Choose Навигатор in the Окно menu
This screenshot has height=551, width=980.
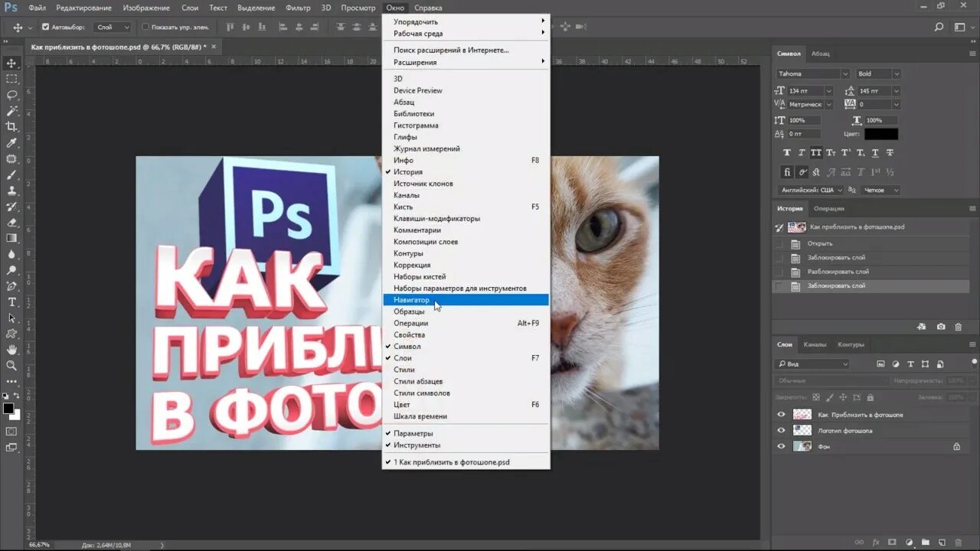(x=465, y=300)
